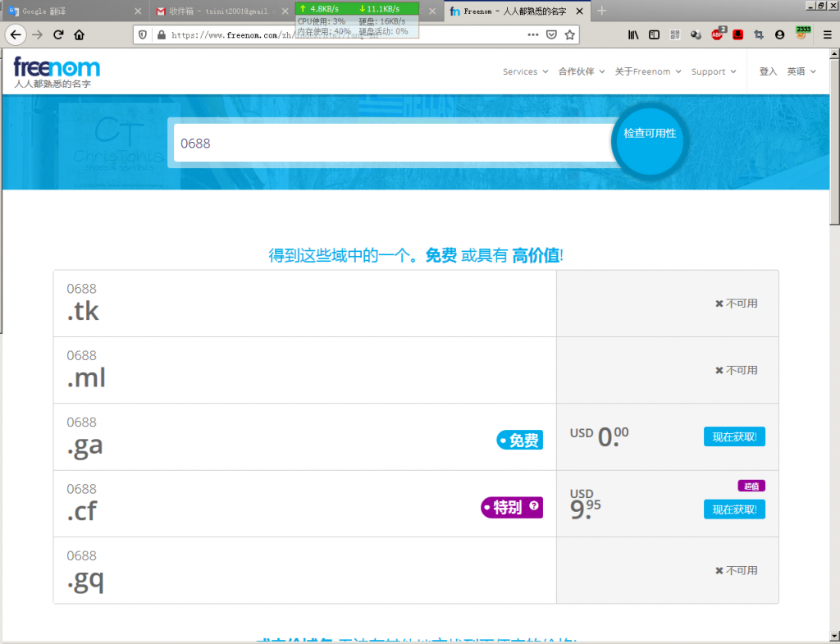Click the .gq domain name text
The image size is (840, 644).
85,580
